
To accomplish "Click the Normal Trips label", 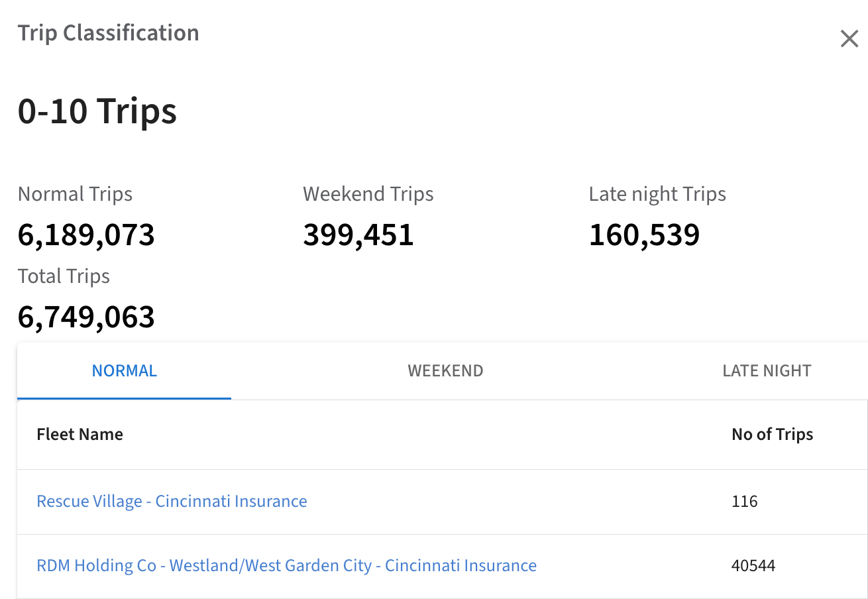I will click(75, 194).
